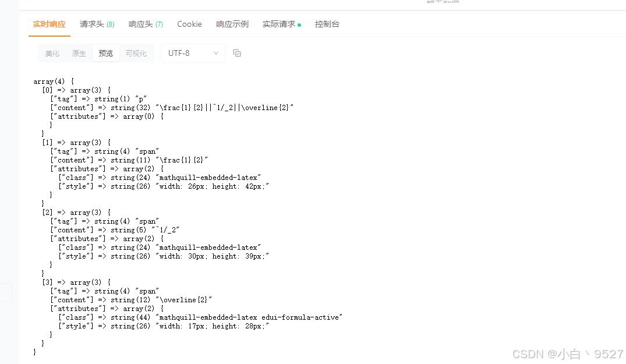Select the 可视化 view mode
Screen dimensions: 626x364
click(x=136, y=53)
